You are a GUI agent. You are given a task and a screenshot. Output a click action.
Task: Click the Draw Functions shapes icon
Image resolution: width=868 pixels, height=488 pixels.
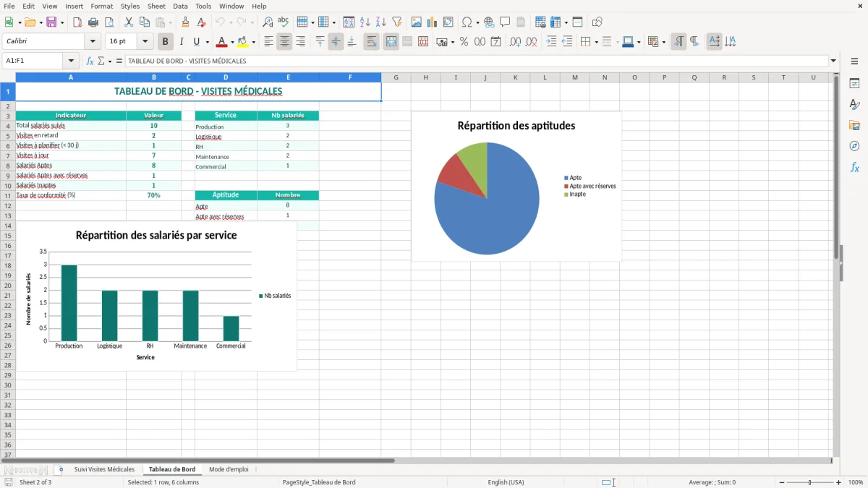click(x=597, y=22)
